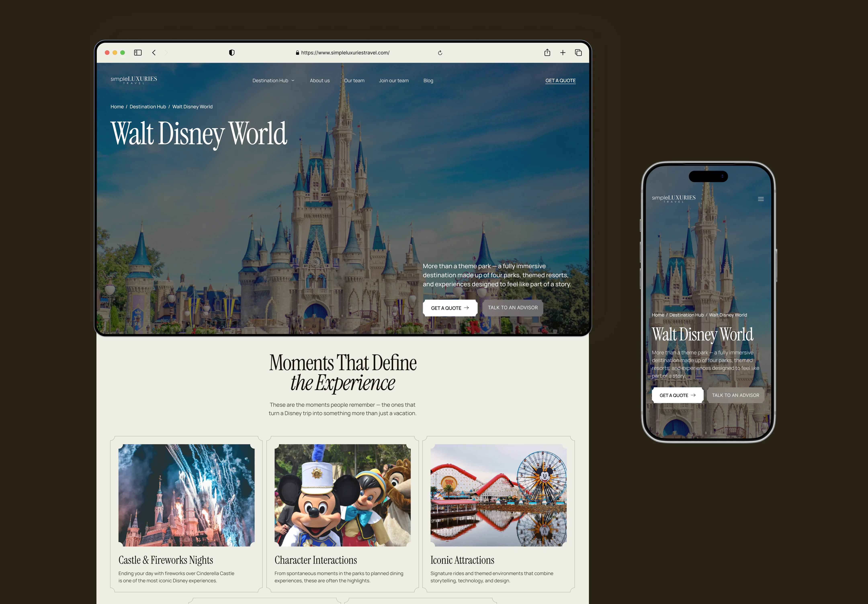Reload the page with the refresh icon

click(x=440, y=53)
